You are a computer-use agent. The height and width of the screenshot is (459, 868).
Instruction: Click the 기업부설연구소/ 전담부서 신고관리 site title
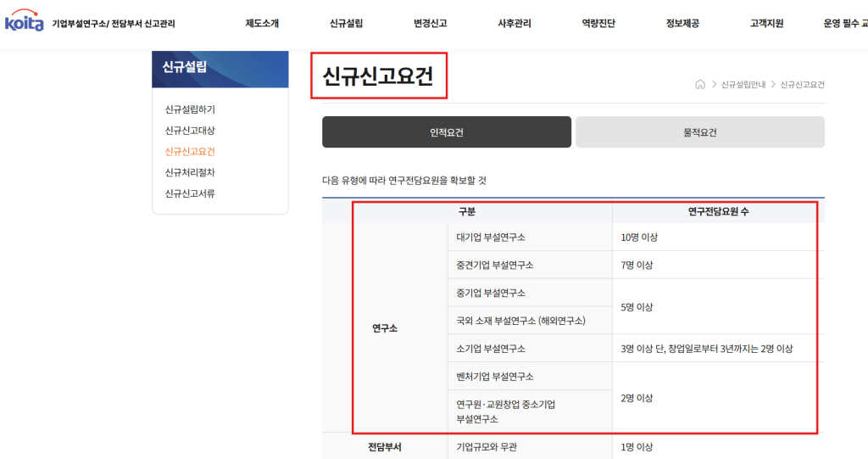(x=114, y=23)
